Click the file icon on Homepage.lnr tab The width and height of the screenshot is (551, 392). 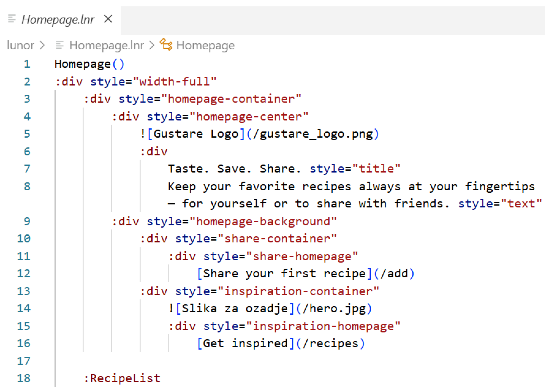pos(12,19)
